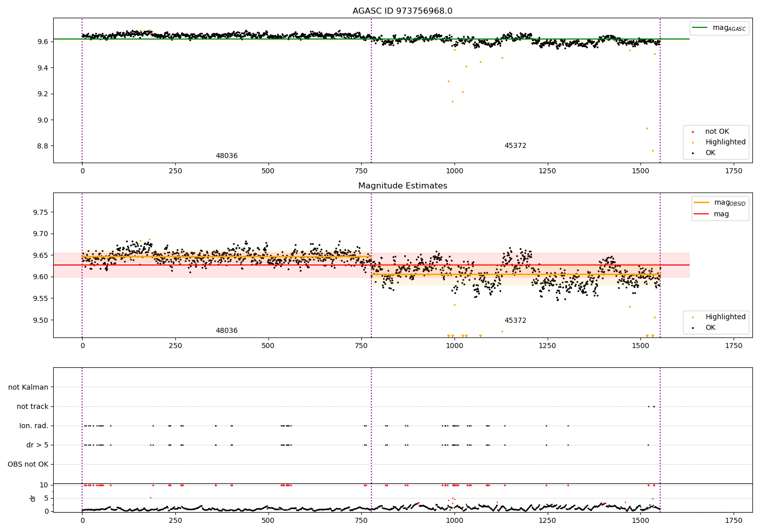Click the "48036" label in the Magnitude Estimates plot
760x532 pixels.
point(226,331)
